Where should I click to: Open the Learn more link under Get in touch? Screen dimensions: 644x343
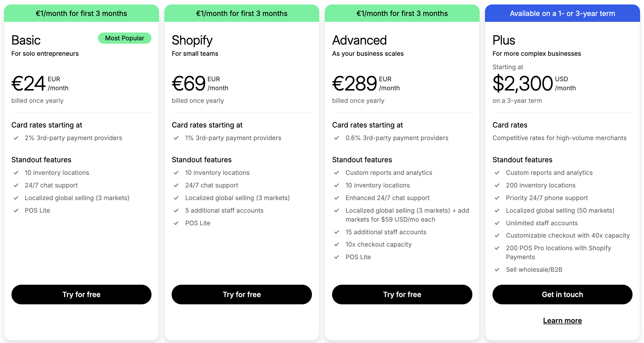[562, 320]
